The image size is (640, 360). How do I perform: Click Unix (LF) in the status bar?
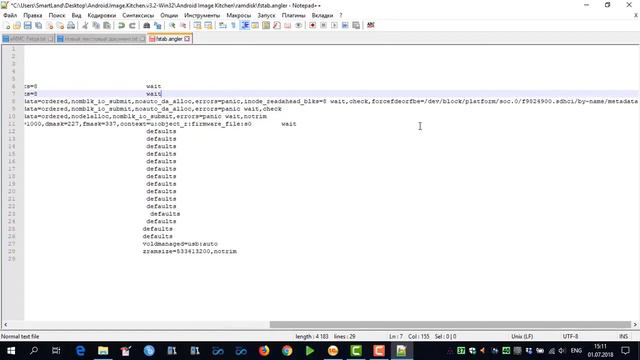pos(522,336)
